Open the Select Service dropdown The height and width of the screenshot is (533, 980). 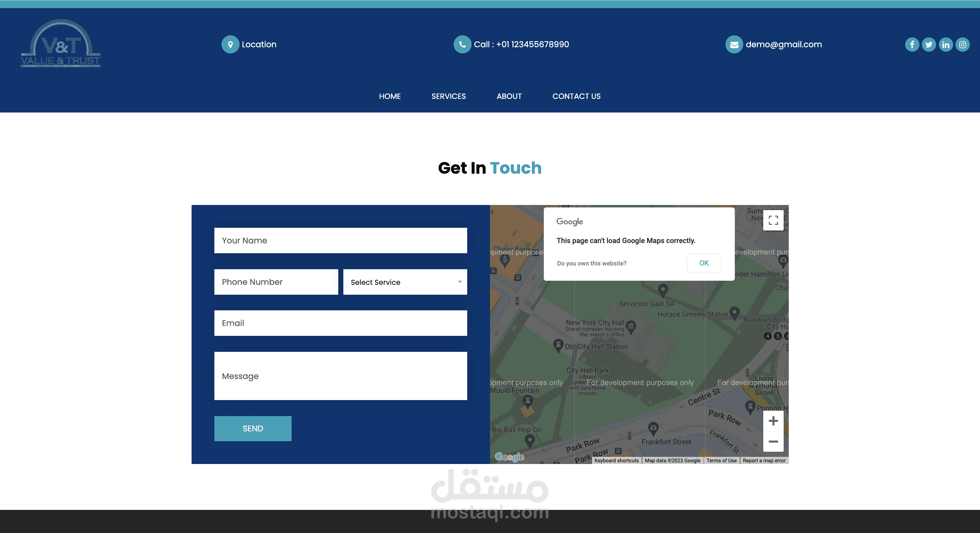tap(405, 282)
